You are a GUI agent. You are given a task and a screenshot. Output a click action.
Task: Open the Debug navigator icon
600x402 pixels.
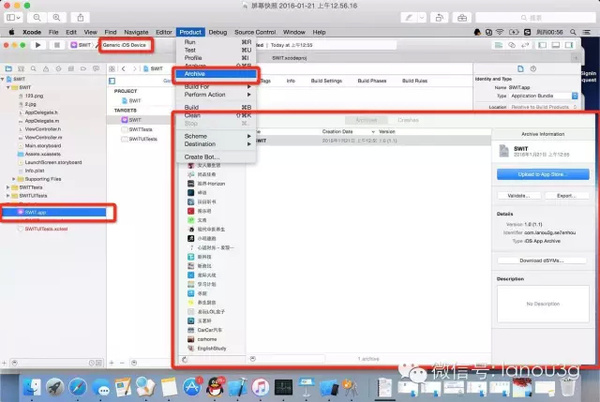click(x=71, y=69)
